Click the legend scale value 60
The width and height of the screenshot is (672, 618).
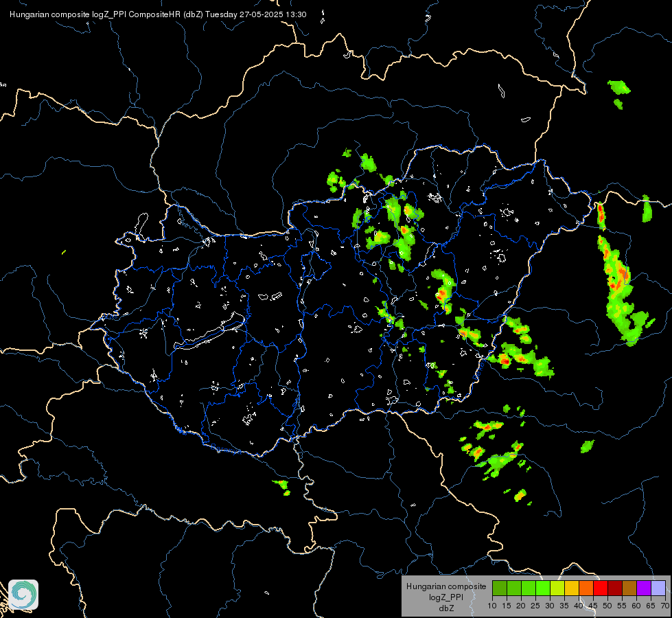click(x=636, y=606)
